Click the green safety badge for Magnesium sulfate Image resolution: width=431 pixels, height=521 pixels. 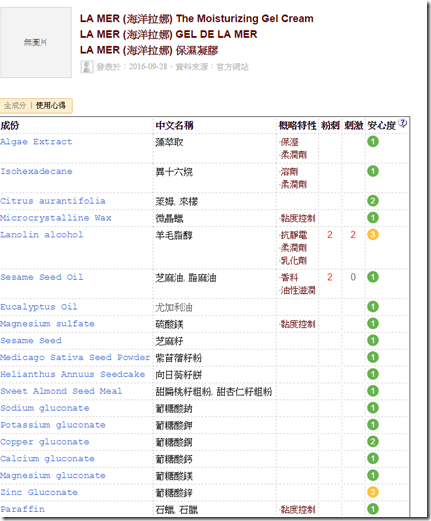(x=373, y=323)
